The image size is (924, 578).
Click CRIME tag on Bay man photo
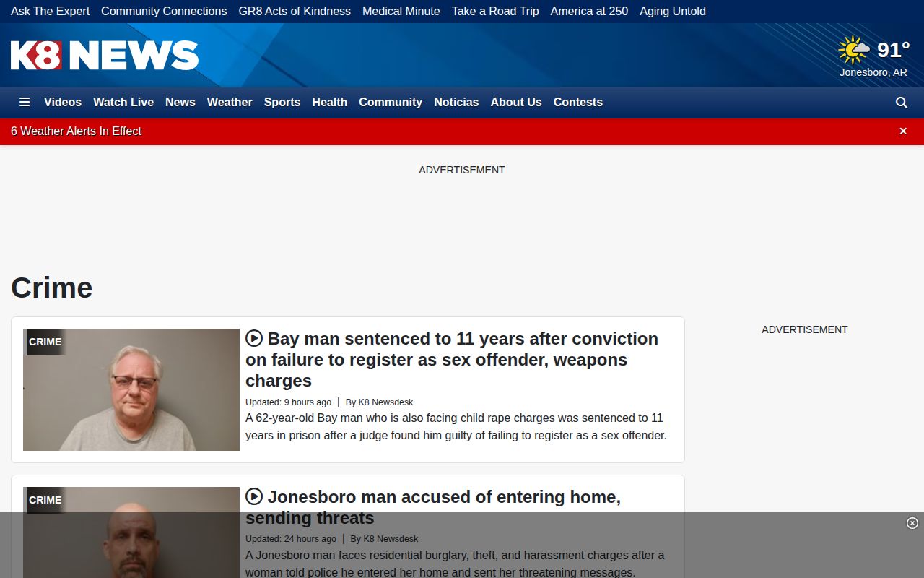[x=45, y=342]
